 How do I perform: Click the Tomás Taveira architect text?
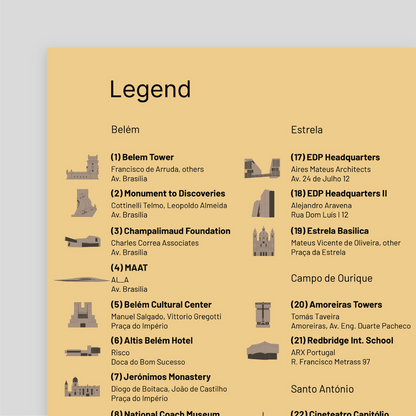click(315, 316)
